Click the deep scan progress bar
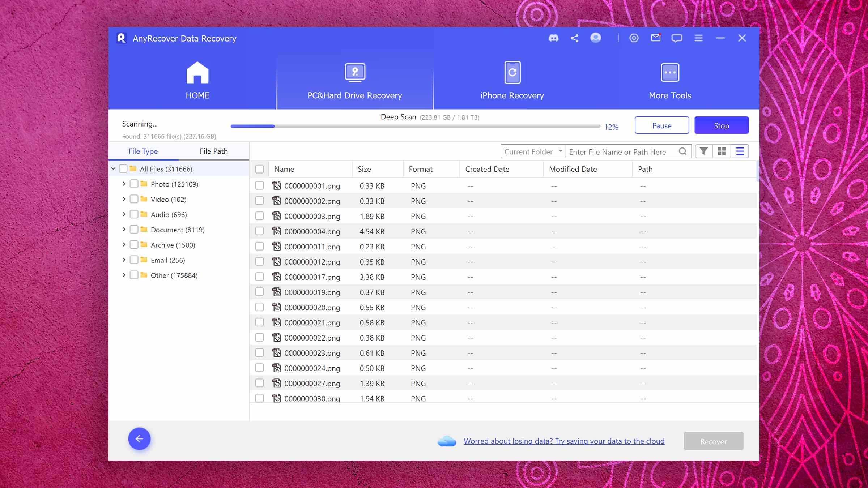The image size is (868, 488). coord(416,126)
